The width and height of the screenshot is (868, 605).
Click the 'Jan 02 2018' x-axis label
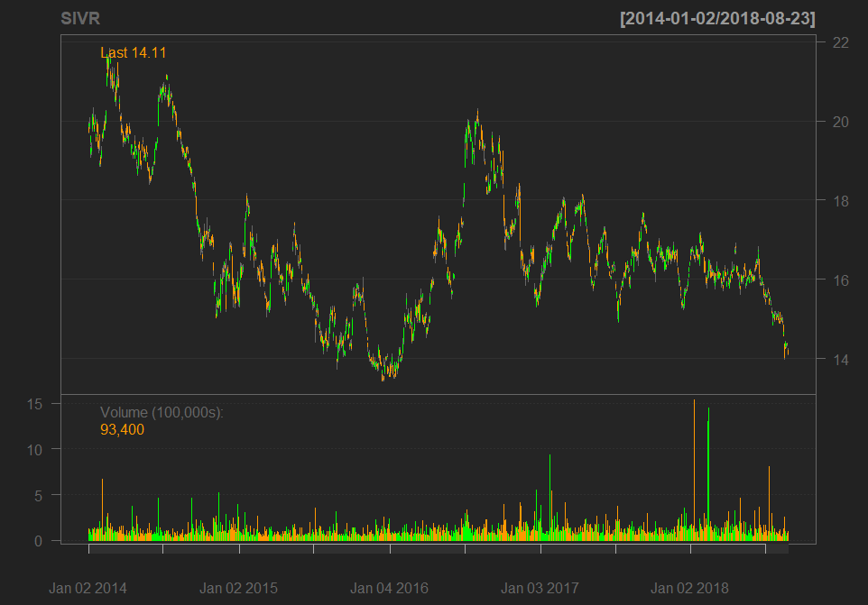click(690, 588)
